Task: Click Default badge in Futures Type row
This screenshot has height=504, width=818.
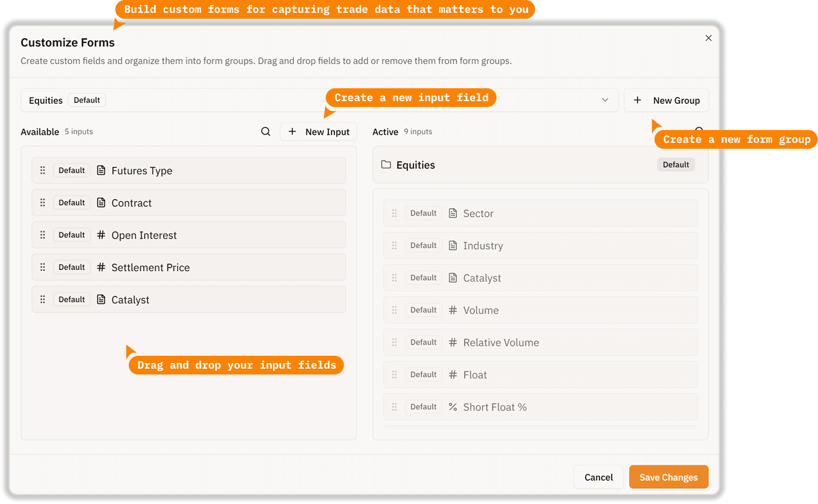Action: [x=72, y=171]
